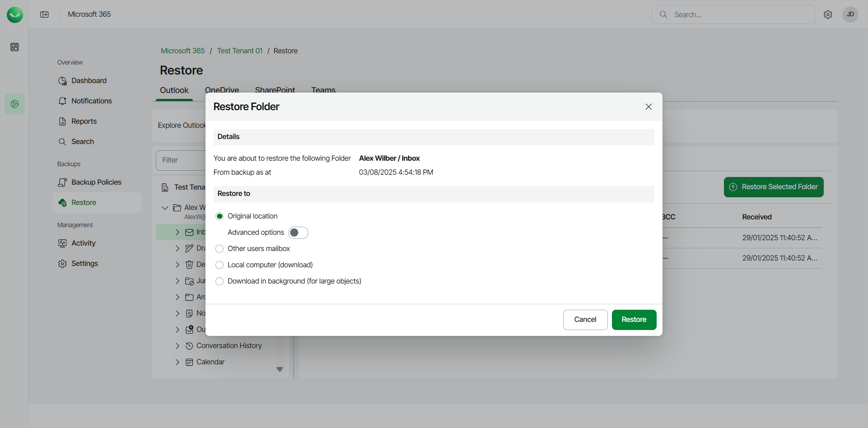The height and width of the screenshot is (428, 868).
Task: Click the settings gear icon in header
Action: (x=828, y=14)
